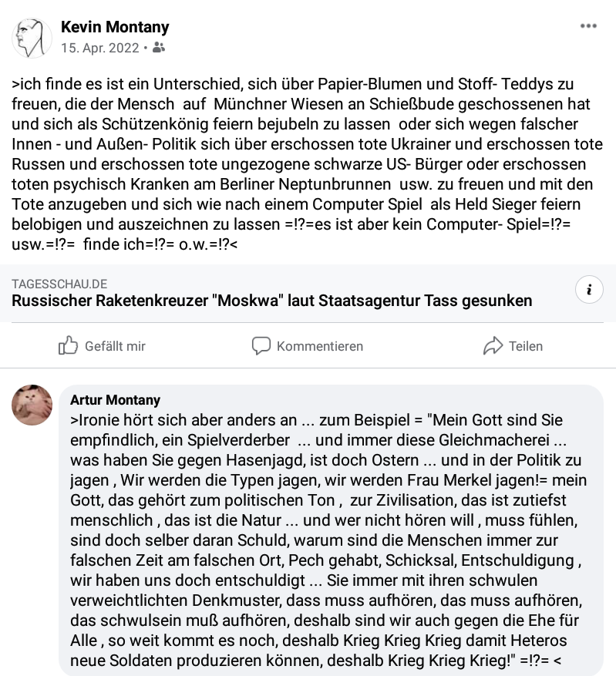616x676 pixels.
Task: Click the link preview card background
Action: [x=308, y=293]
